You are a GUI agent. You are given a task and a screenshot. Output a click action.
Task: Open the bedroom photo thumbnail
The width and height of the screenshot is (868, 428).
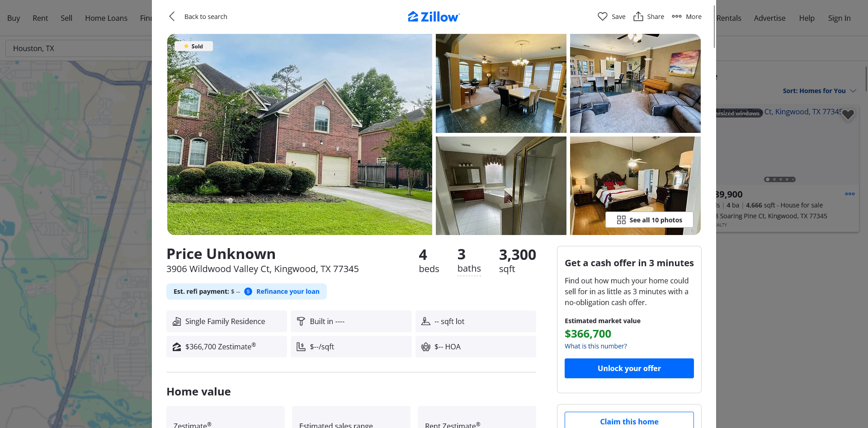635,186
